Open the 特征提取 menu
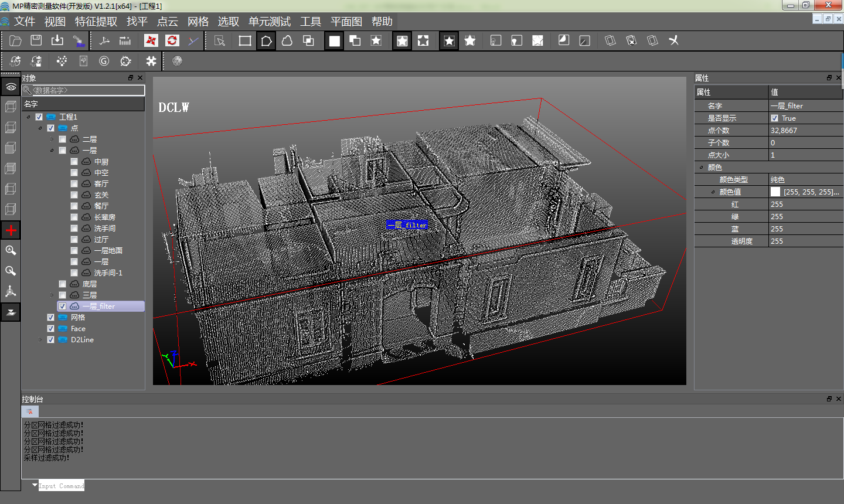The image size is (844, 504). (96, 22)
